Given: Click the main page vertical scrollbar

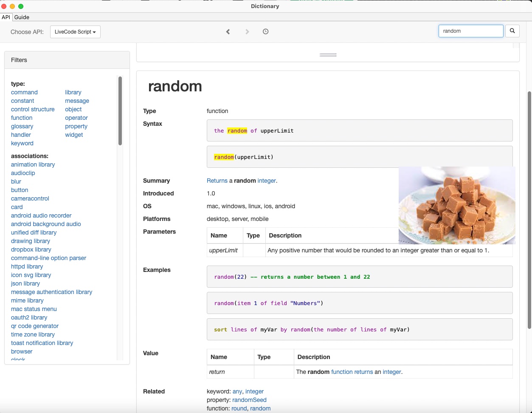Looking at the screenshot, I should (529, 208).
